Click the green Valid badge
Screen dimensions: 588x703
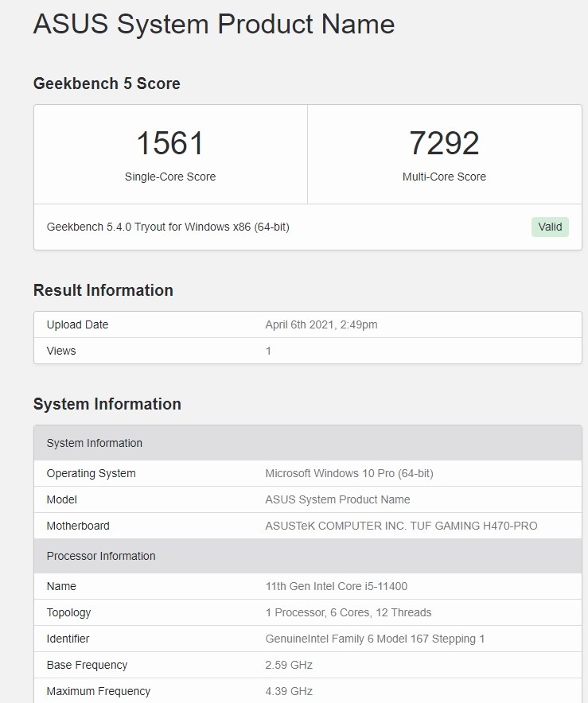(x=550, y=227)
